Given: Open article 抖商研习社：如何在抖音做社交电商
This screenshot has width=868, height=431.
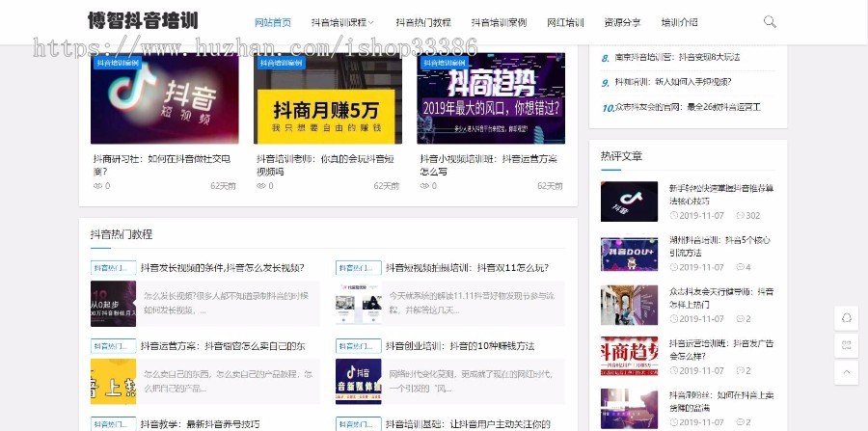Looking at the screenshot, I should 162,165.
